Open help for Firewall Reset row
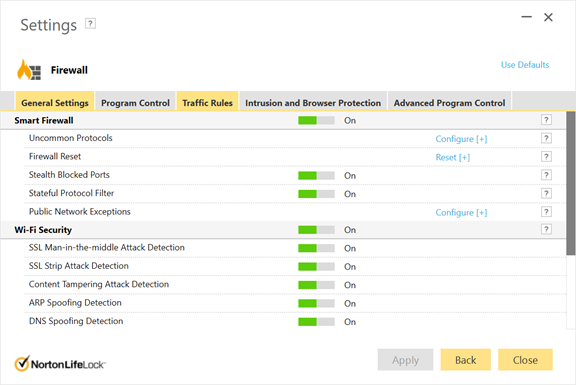Screen dimensions: 576x385 tap(546, 156)
